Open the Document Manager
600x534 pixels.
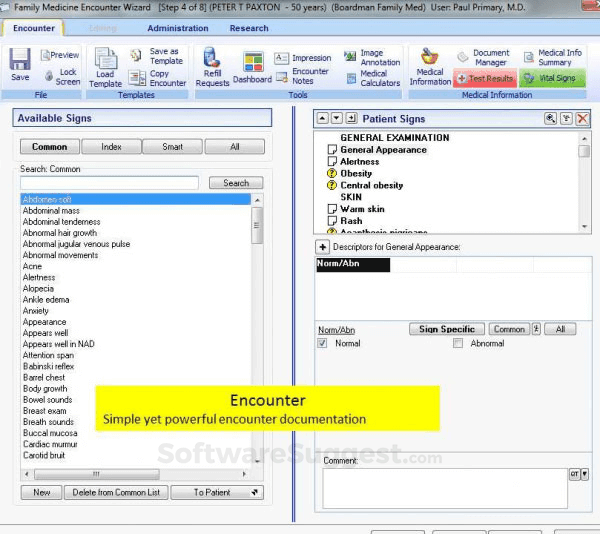coord(484,57)
